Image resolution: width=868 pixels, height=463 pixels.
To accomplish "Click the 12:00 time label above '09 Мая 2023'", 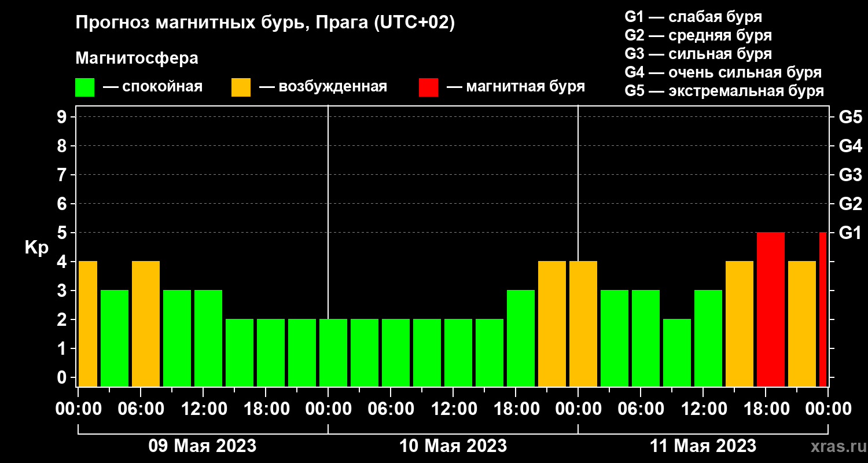I will tap(204, 409).
